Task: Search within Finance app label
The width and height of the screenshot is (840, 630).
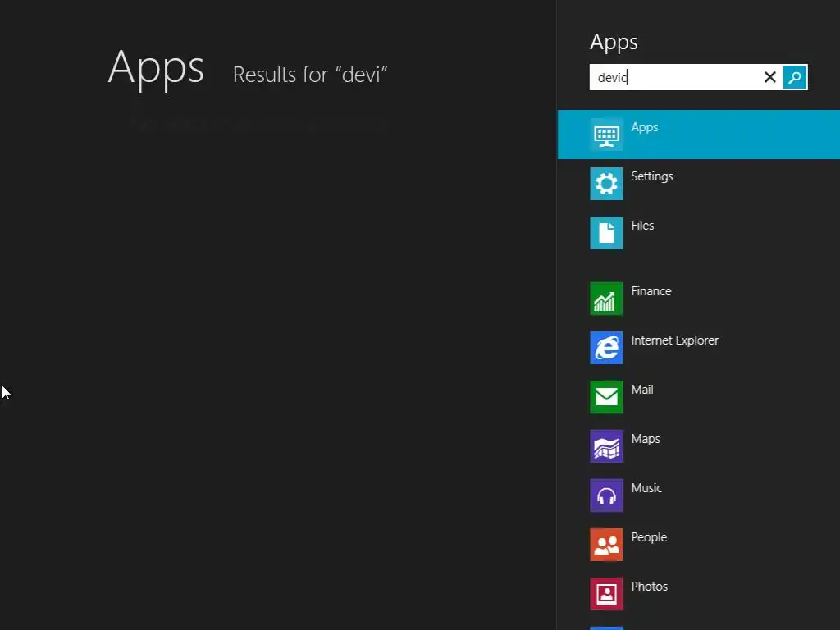Action: point(651,291)
